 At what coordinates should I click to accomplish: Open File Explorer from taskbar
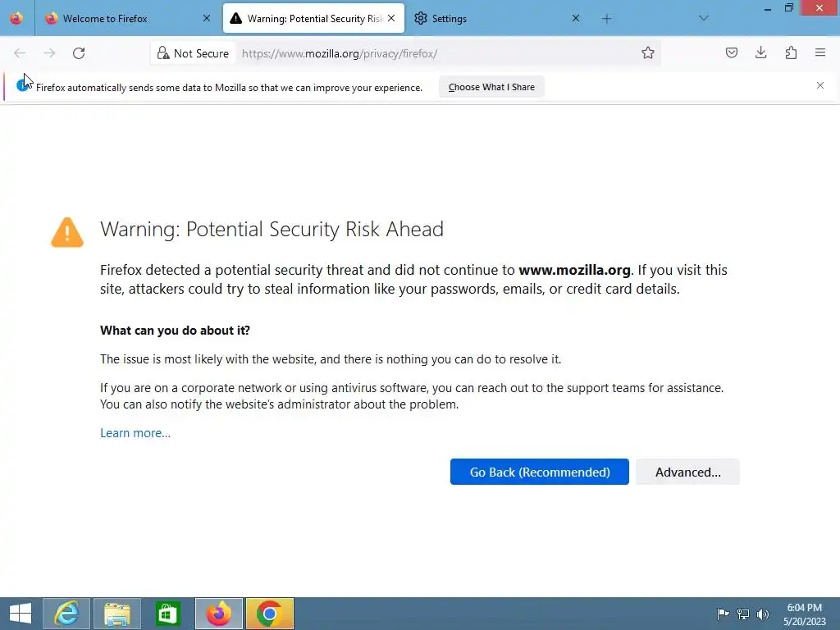point(117,614)
